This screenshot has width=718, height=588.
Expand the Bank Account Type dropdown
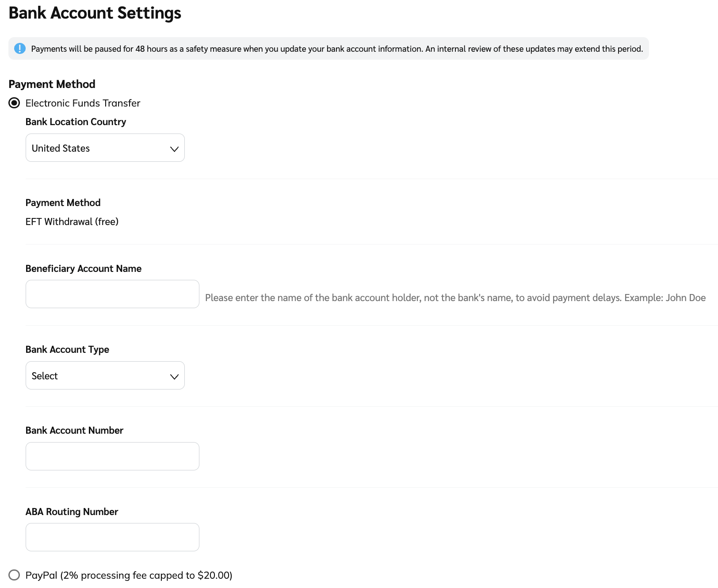pyautogui.click(x=105, y=376)
